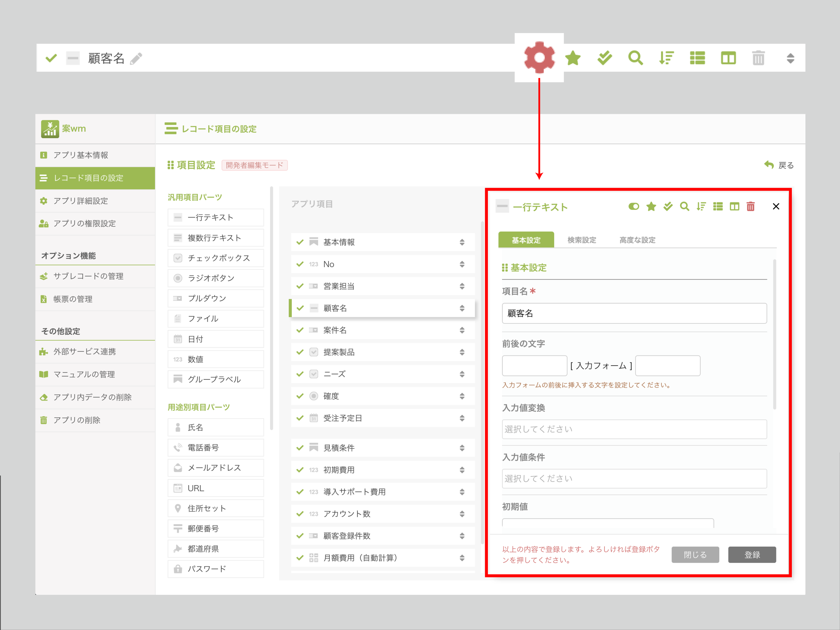Click the up-down arrows in top enlarged bar

pos(790,58)
